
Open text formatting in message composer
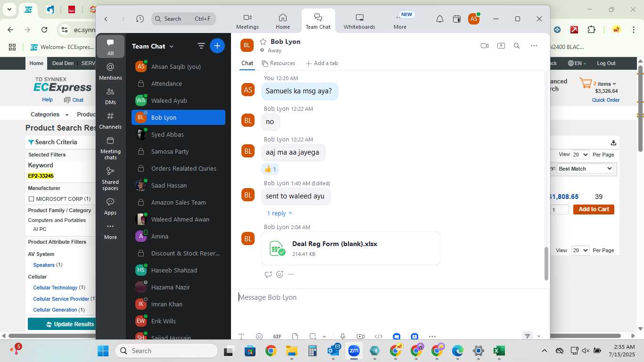(x=241, y=337)
